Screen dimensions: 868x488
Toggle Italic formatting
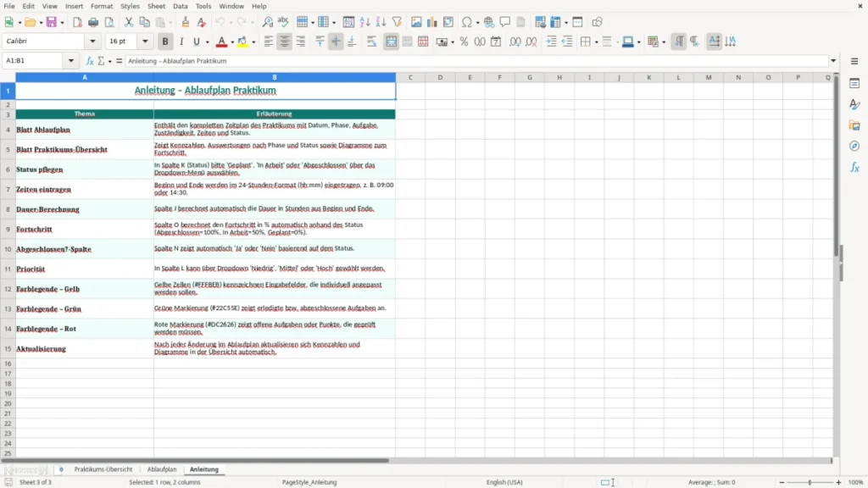[x=181, y=42]
